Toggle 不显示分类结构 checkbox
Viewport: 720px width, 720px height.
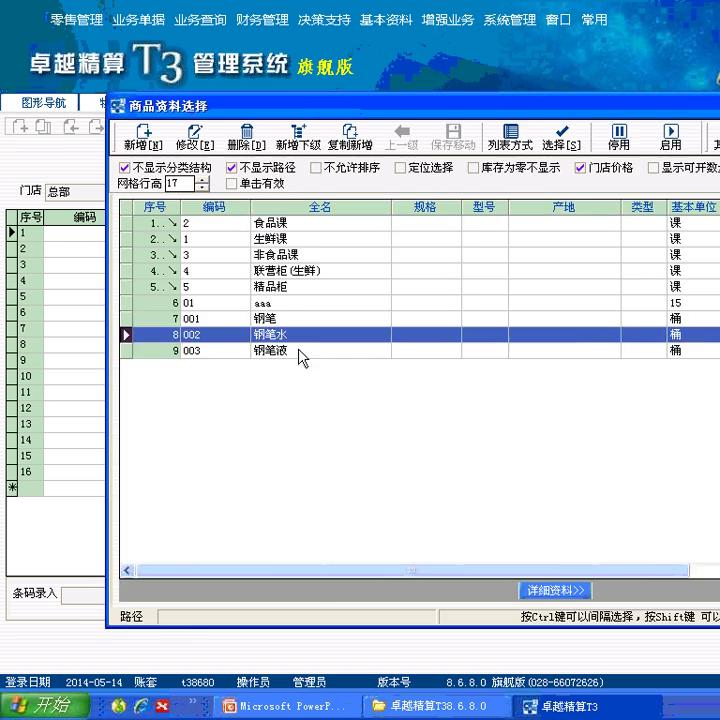coord(124,168)
